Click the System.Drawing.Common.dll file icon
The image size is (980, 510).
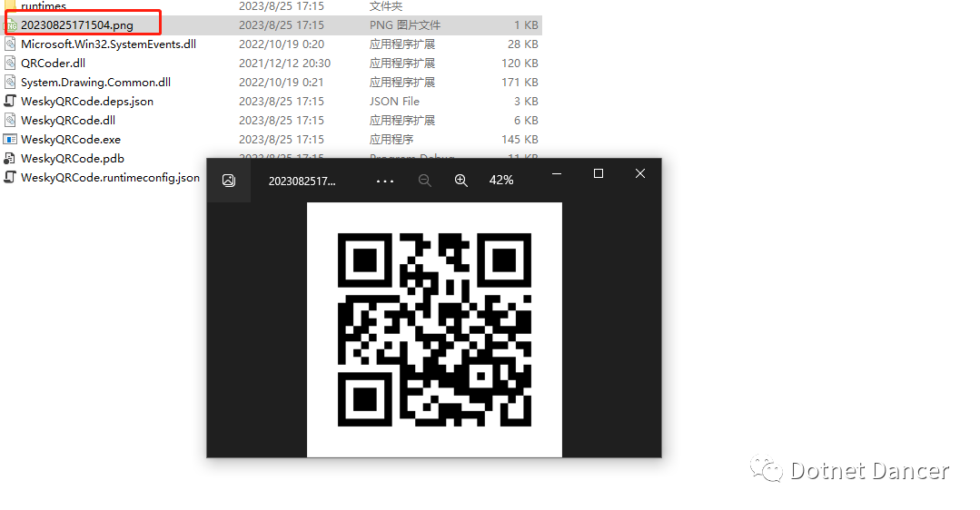10,83
